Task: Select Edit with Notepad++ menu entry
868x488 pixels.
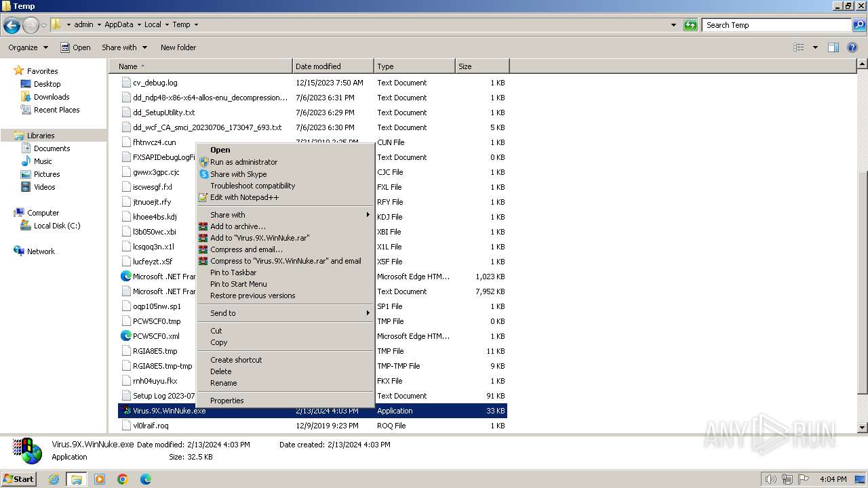Action: click(x=285, y=197)
